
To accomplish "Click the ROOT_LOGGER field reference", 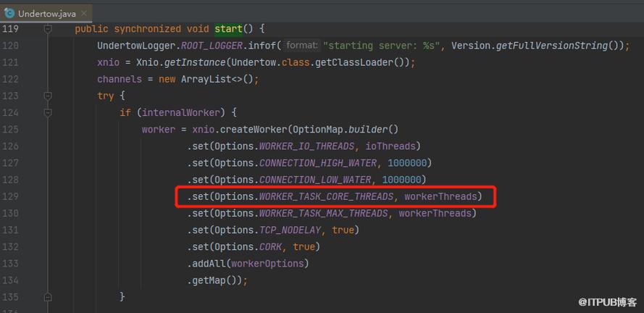I will pyautogui.click(x=212, y=46).
